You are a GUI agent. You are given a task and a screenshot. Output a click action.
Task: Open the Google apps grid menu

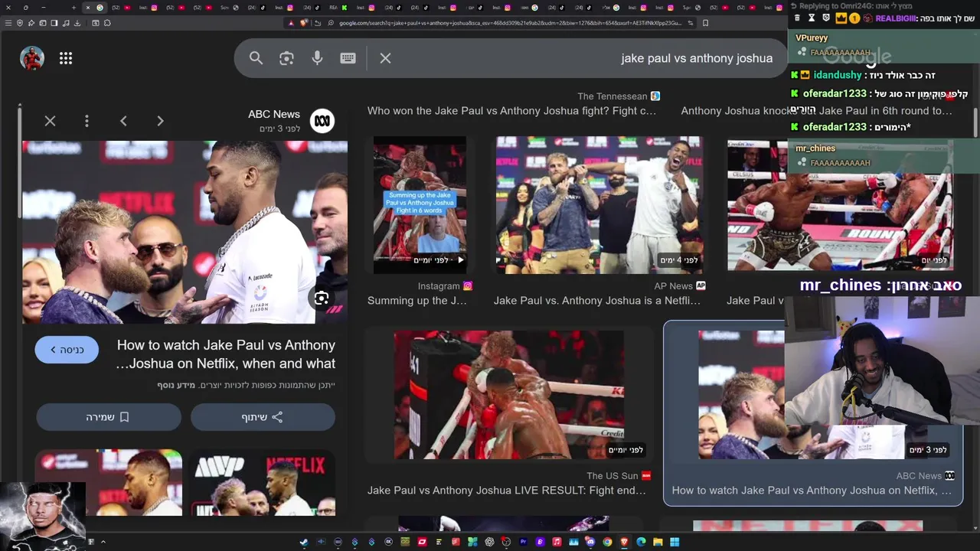click(x=66, y=58)
